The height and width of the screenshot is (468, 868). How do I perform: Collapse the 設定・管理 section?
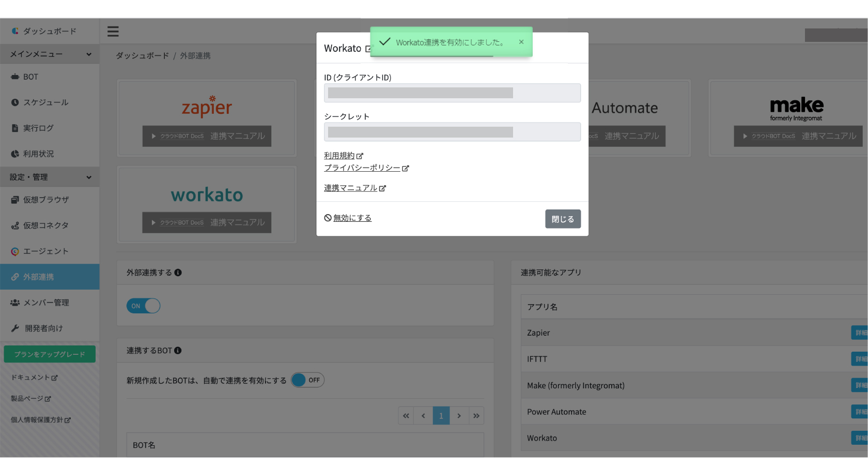(50, 177)
